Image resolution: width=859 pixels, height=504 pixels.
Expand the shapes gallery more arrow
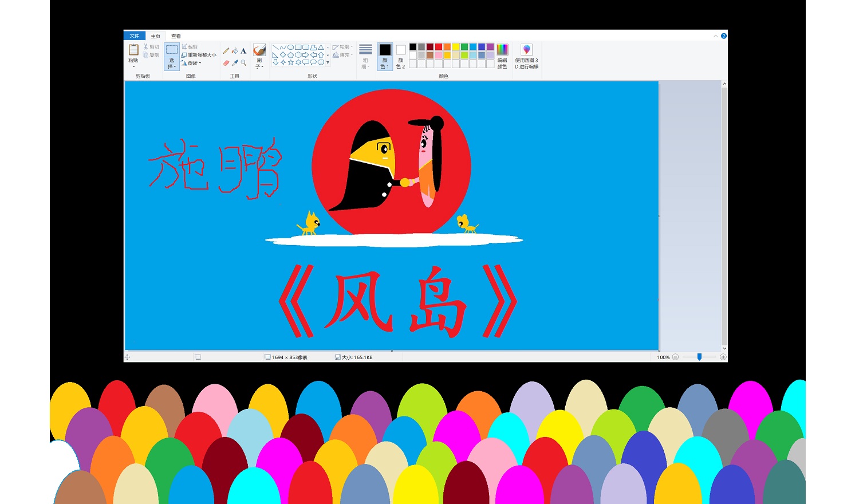point(328,62)
